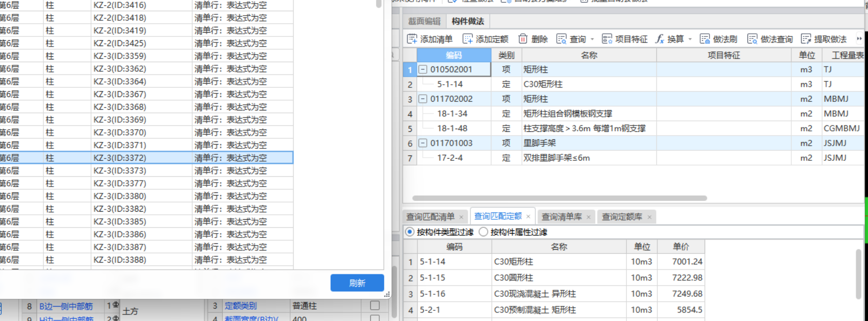Select row KZ-2(ID:3425) in the list

146,43
